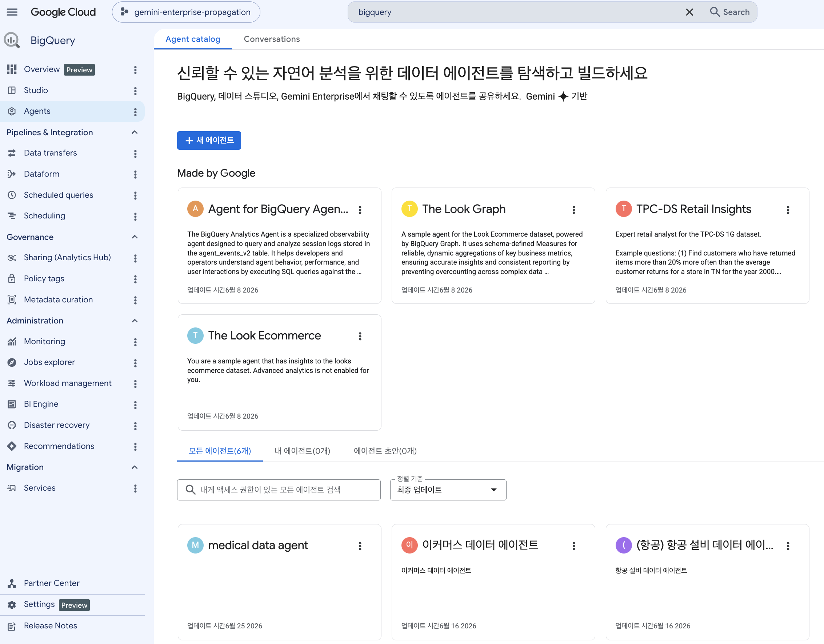Click the Monitoring chart icon
824x644 pixels.
tap(12, 342)
